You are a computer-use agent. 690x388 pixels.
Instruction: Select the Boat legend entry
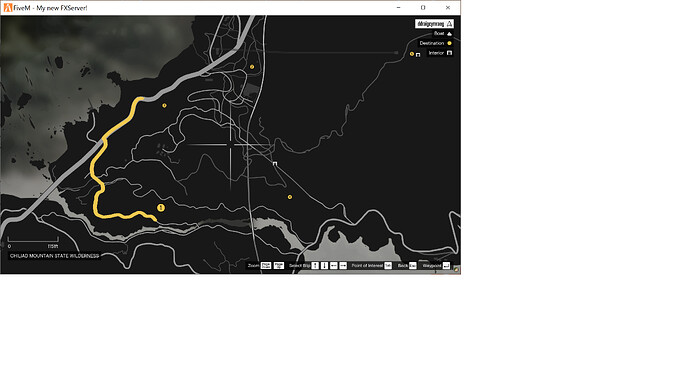[x=443, y=33]
